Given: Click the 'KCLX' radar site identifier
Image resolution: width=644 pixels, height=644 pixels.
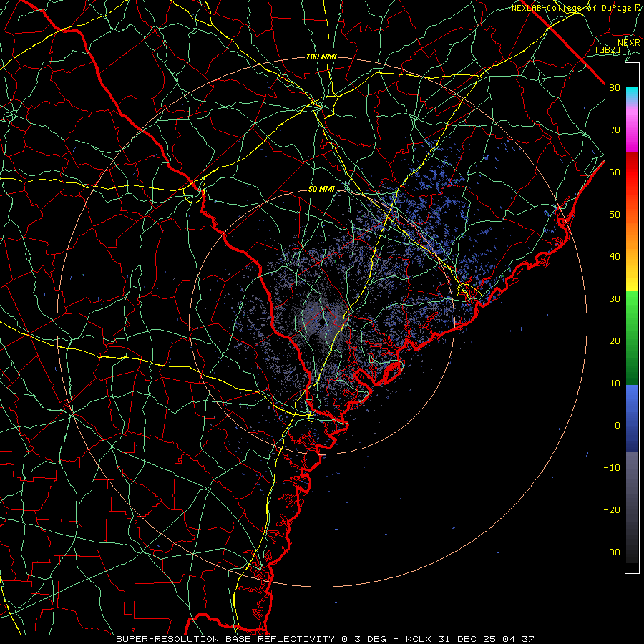Looking at the screenshot, I should point(419,639).
